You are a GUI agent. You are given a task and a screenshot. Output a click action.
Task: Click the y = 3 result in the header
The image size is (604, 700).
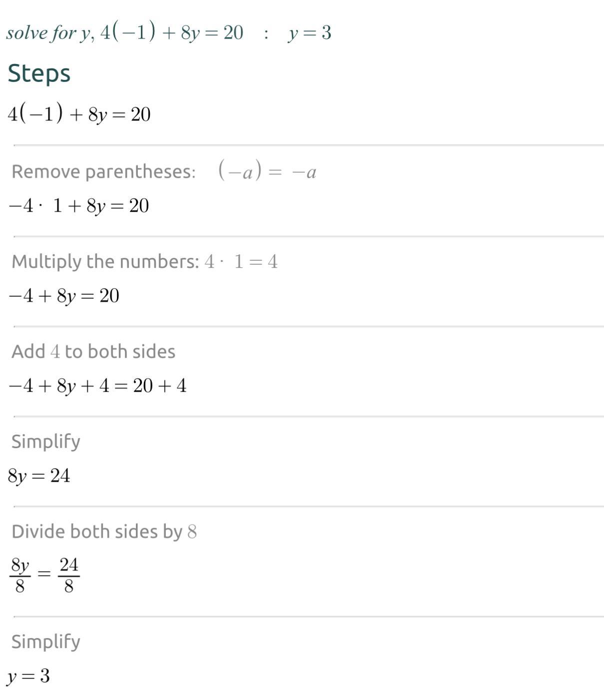click(309, 33)
